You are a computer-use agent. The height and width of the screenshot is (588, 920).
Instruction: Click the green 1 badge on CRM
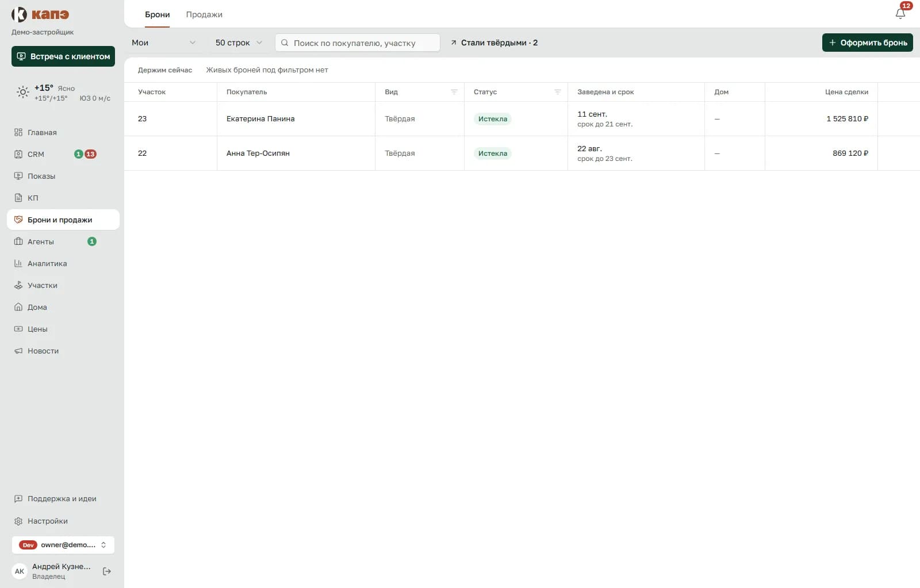click(x=79, y=154)
